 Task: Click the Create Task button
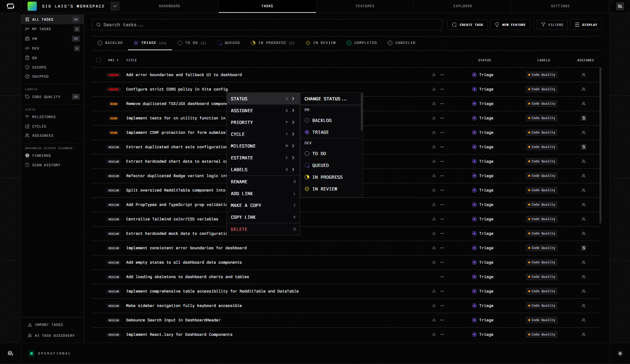(x=467, y=25)
